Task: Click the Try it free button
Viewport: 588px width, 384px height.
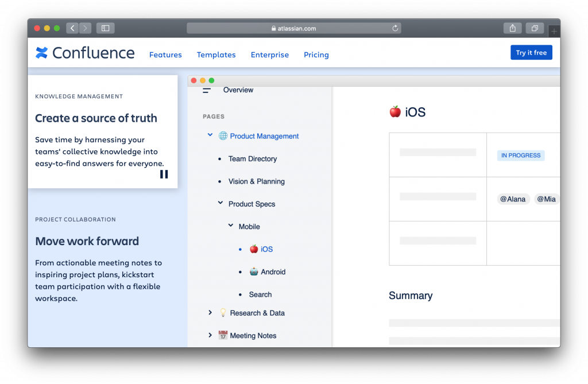Action: (x=531, y=52)
